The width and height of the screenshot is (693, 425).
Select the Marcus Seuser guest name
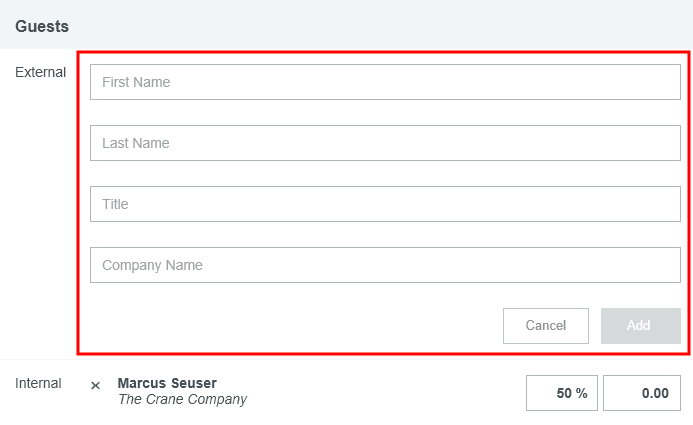[x=167, y=383]
